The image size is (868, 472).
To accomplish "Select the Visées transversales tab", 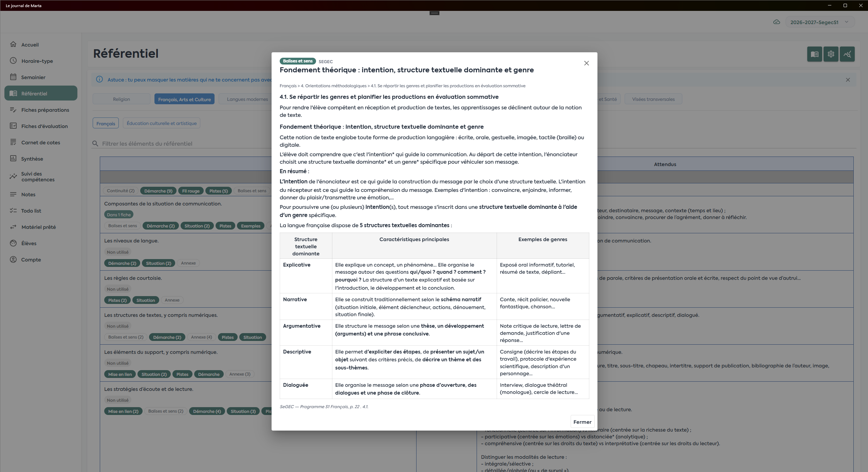I will 653,99.
